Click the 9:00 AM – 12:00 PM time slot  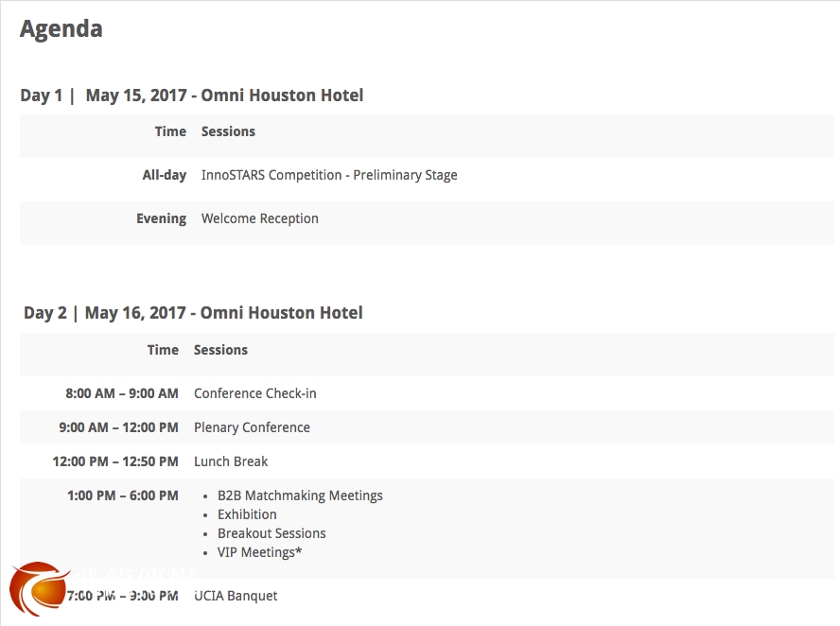pyautogui.click(x=118, y=427)
